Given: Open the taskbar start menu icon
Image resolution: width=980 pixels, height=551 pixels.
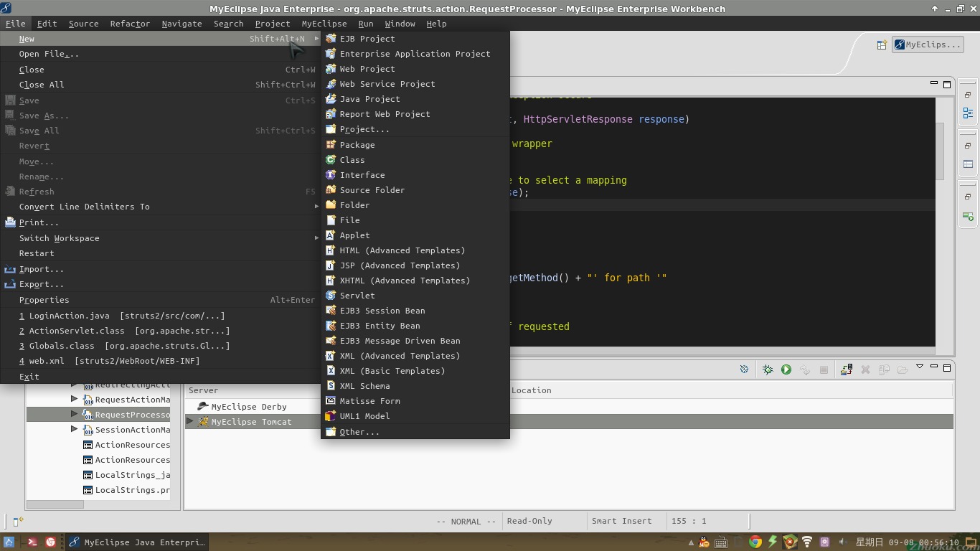Looking at the screenshot, I should [9, 542].
